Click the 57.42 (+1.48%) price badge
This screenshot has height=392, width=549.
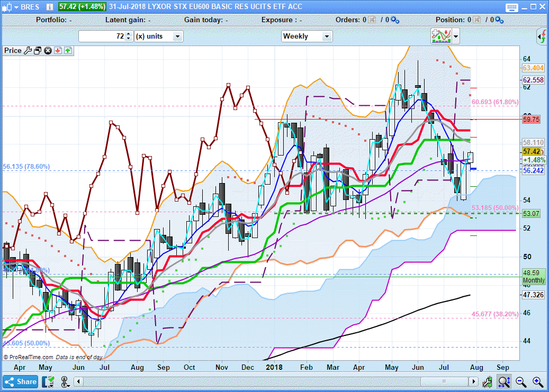[82, 7]
